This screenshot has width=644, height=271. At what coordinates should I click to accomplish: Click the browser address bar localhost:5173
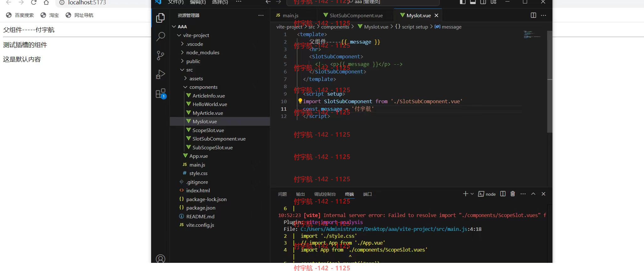point(87,3)
